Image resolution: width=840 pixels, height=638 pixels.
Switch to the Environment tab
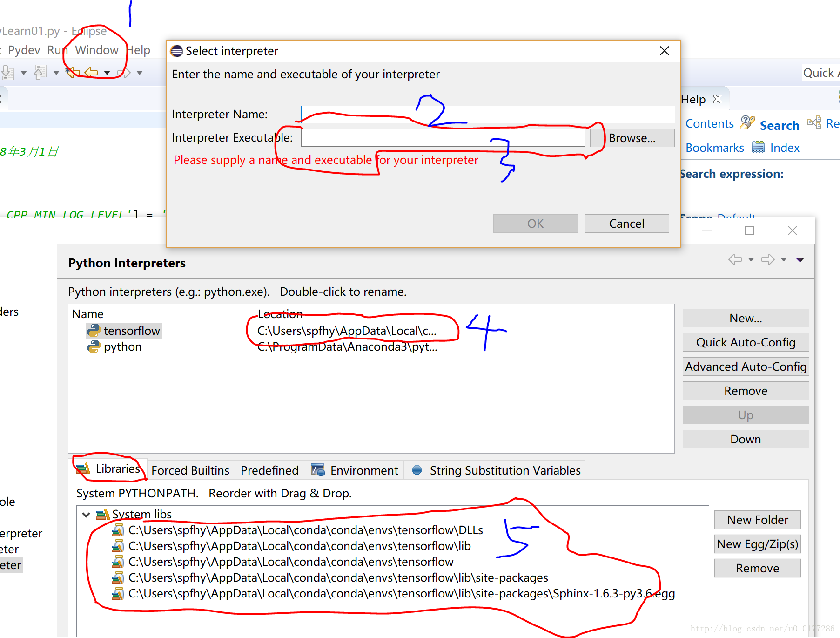pyautogui.click(x=355, y=470)
